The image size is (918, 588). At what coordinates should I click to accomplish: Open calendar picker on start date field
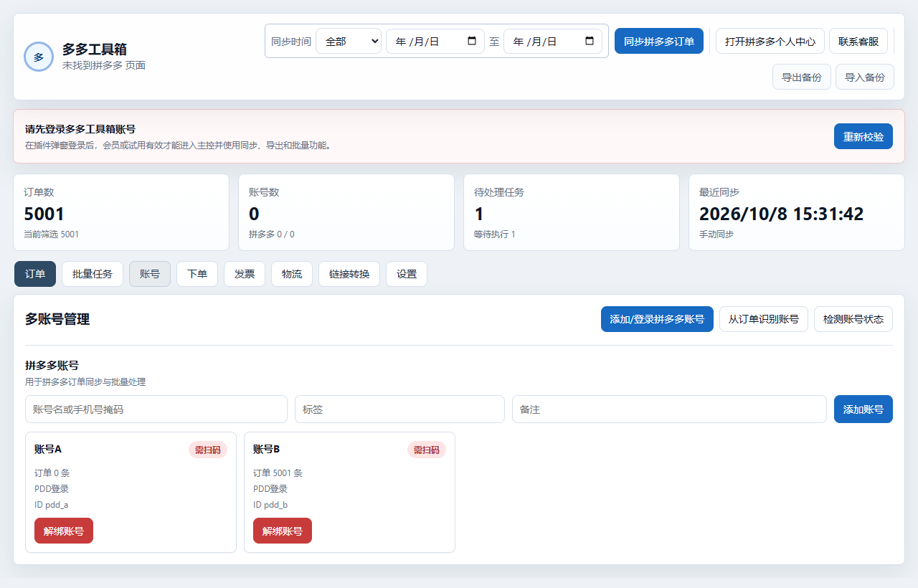coord(472,41)
